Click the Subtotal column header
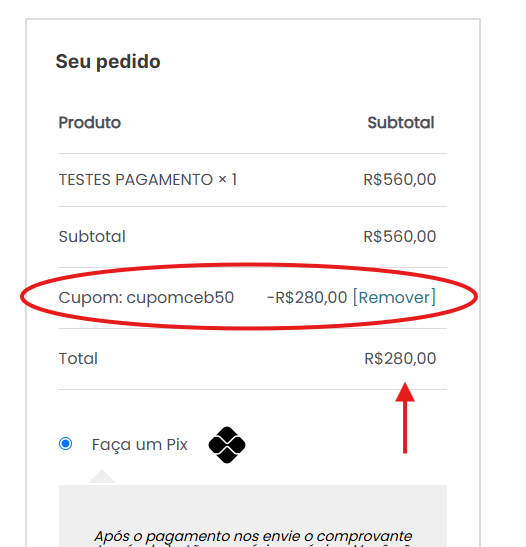The height and width of the screenshot is (547, 526). pos(401,122)
